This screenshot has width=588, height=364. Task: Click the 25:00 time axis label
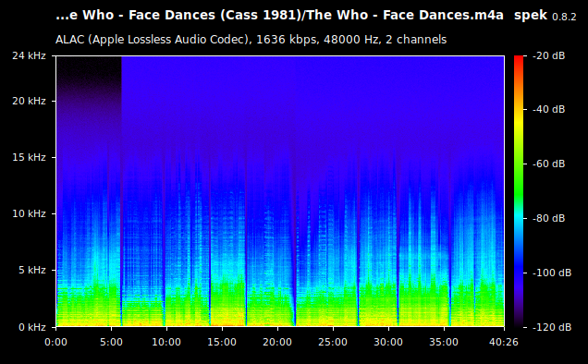tap(333, 342)
